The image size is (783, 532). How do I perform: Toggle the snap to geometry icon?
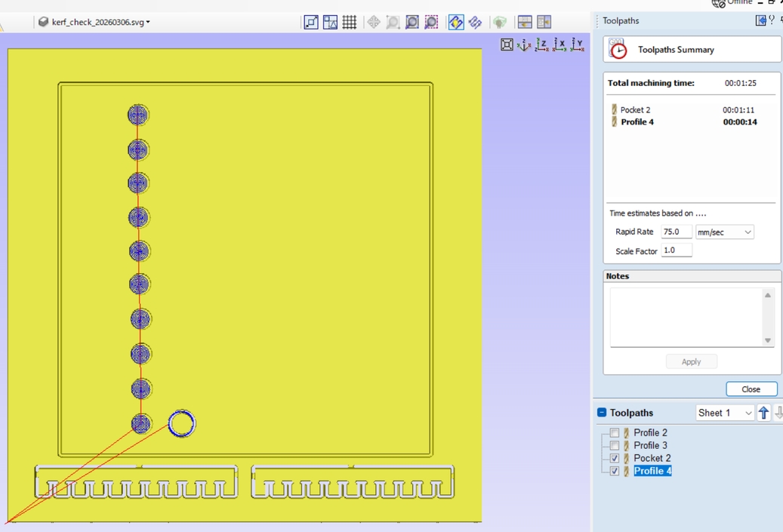(x=311, y=22)
